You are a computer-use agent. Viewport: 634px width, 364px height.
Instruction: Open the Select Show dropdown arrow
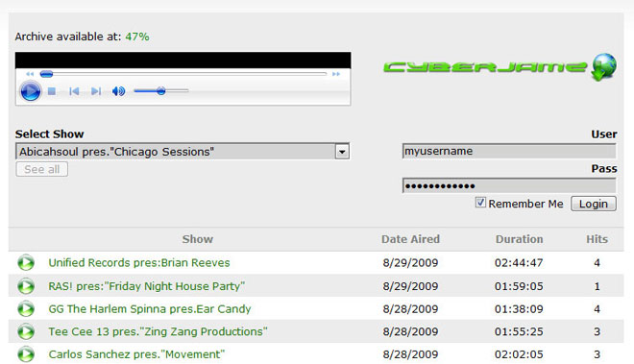(x=342, y=152)
